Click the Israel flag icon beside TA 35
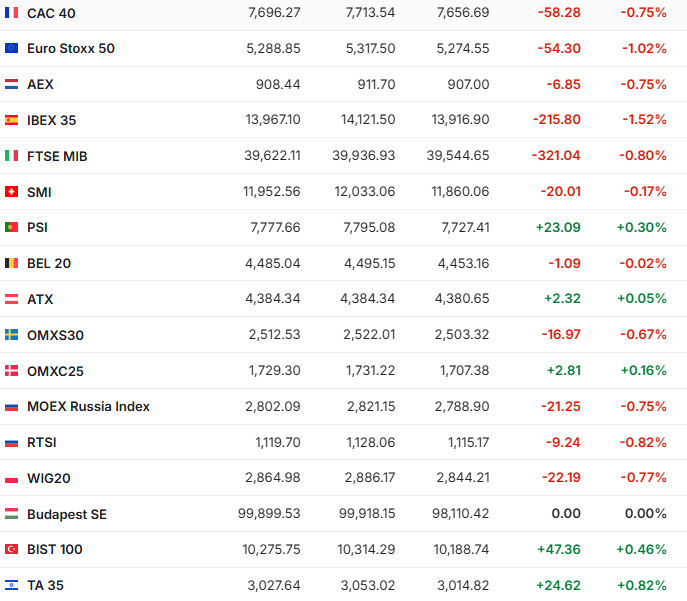The image size is (687, 601). click(12, 585)
